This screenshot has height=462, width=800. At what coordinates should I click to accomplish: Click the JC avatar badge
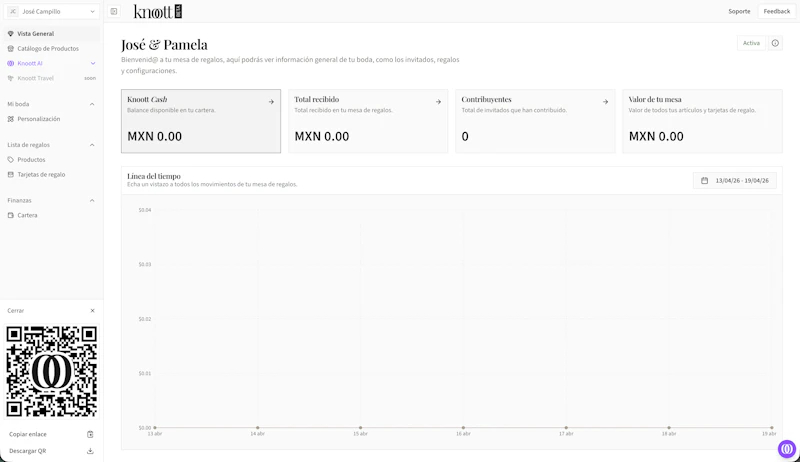pos(13,11)
